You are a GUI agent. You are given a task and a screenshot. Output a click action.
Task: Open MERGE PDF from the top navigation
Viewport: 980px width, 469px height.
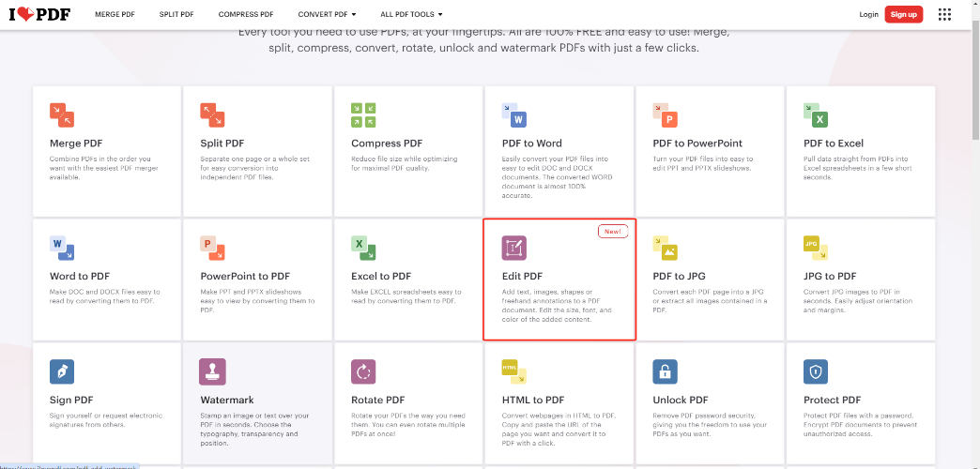click(x=115, y=14)
